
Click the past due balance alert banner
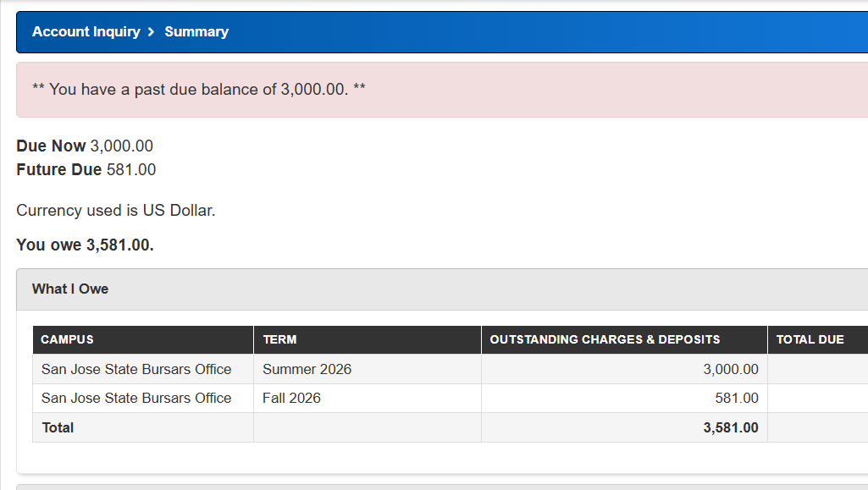tap(442, 90)
